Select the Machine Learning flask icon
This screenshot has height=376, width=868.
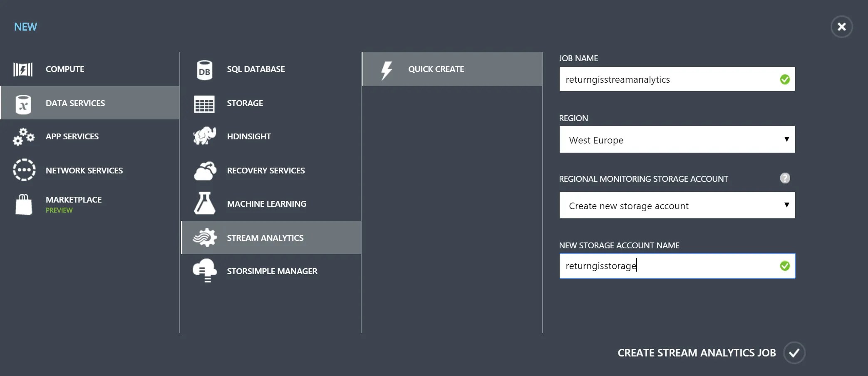204,203
